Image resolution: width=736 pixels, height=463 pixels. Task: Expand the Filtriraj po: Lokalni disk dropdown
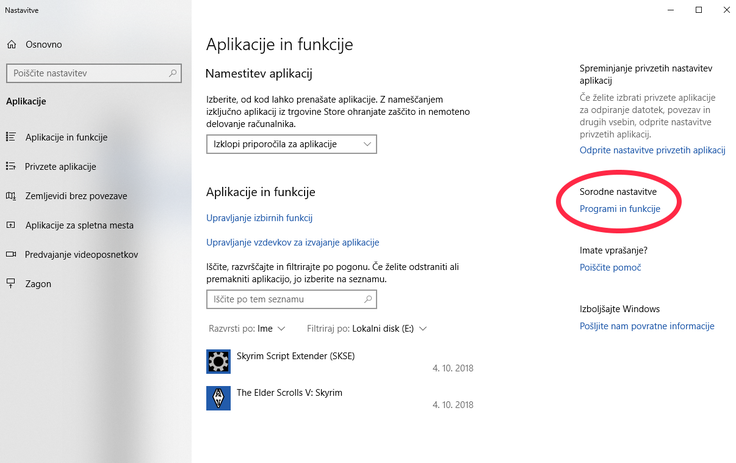[367, 329]
